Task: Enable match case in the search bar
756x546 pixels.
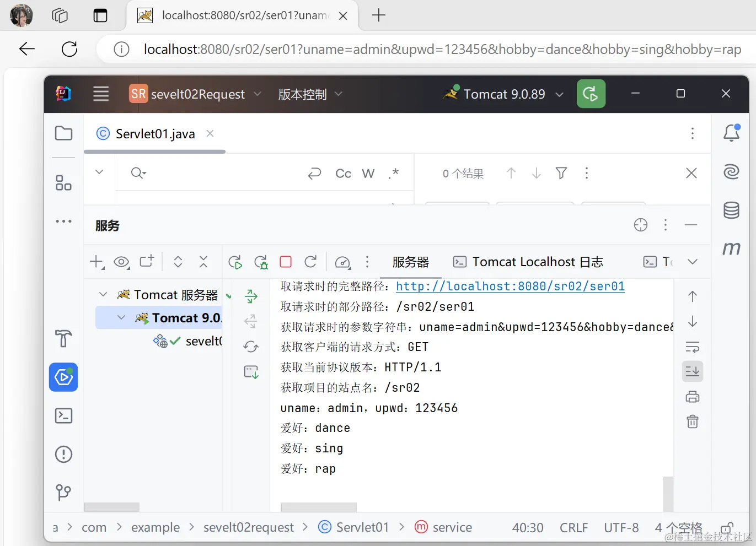Action: coord(343,173)
